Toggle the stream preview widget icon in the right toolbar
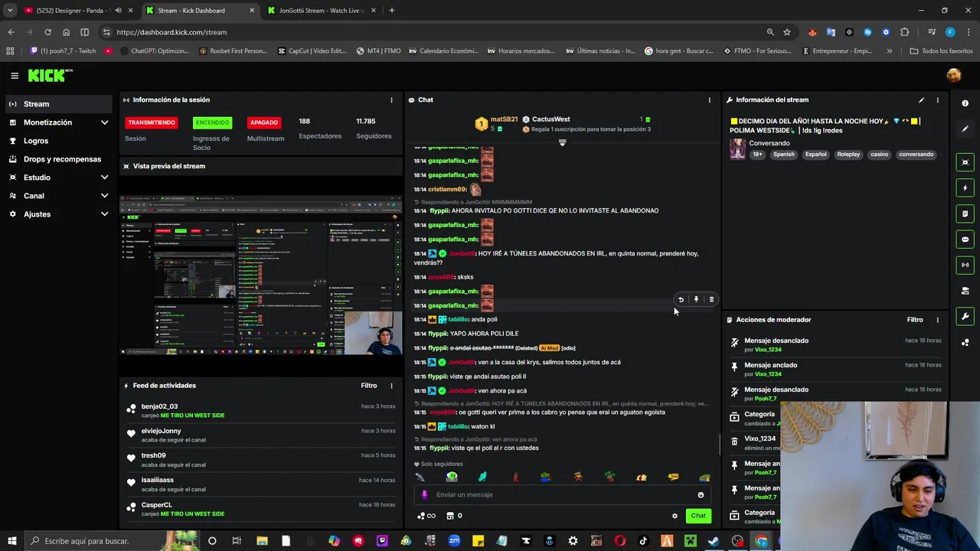Image resolution: width=980 pixels, height=551 pixels. point(965,162)
